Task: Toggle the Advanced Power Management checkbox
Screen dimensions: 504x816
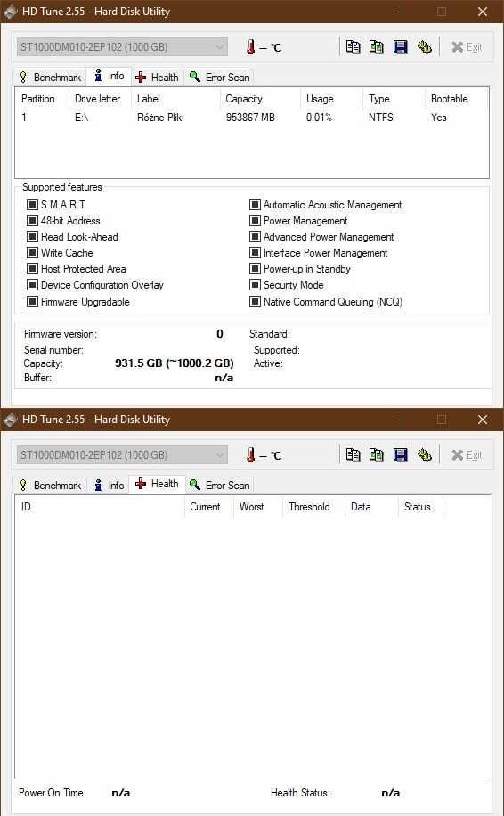Action: click(255, 237)
